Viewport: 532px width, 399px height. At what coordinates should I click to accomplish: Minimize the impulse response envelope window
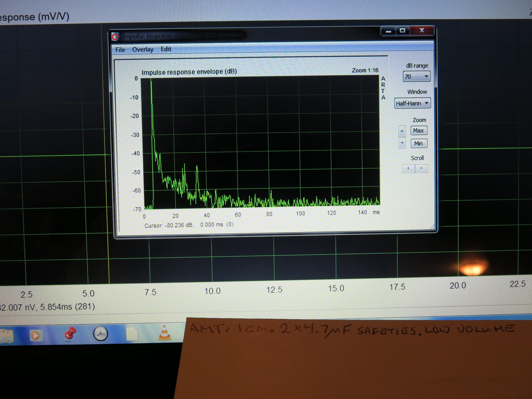388,31
